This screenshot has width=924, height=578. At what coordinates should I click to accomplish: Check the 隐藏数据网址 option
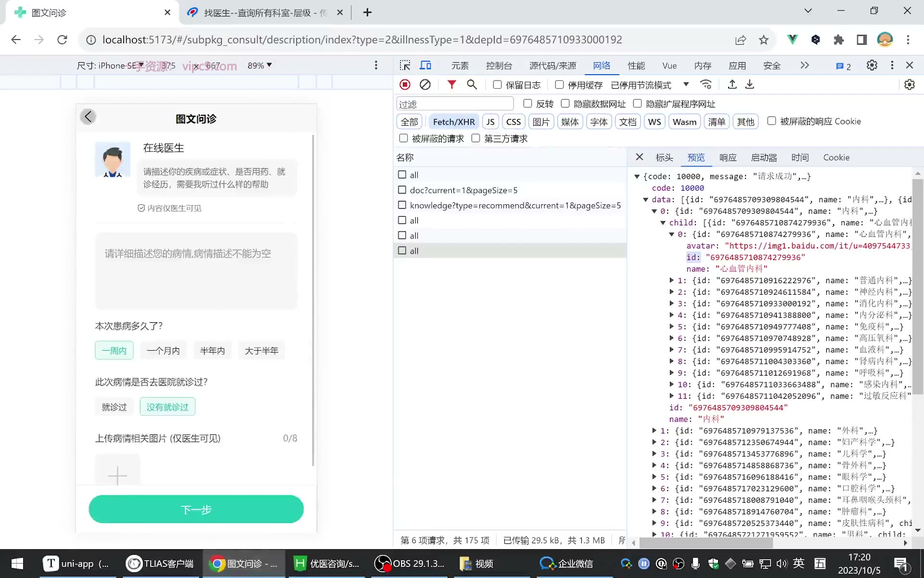pos(565,104)
